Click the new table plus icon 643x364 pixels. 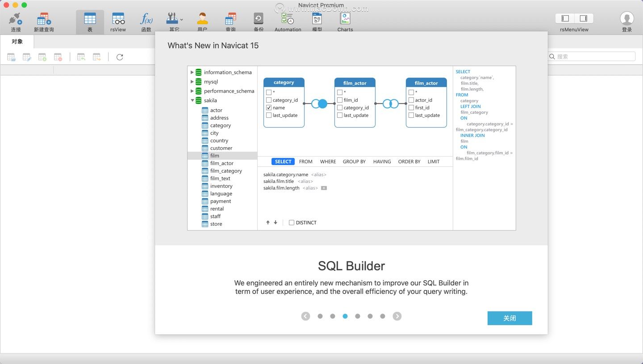click(42, 57)
